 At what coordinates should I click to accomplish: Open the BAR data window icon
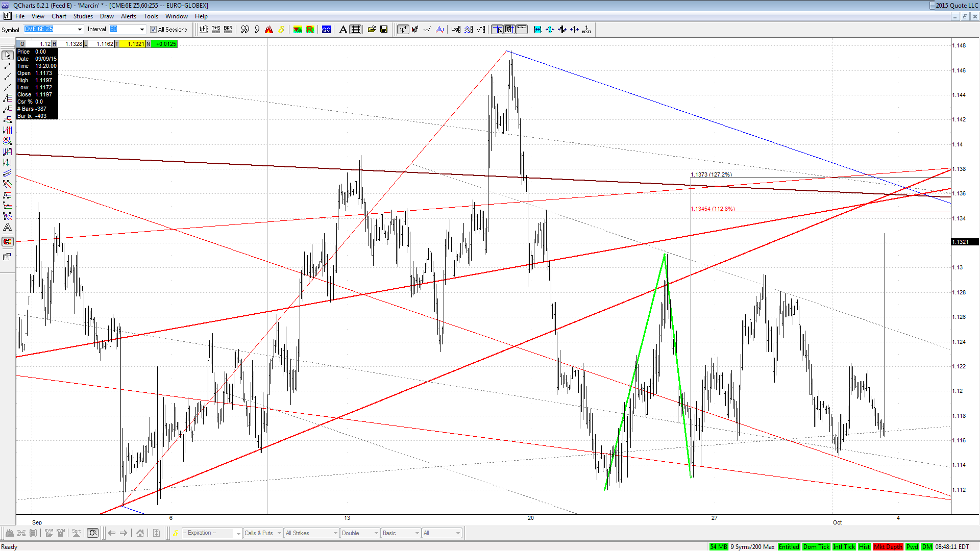click(228, 30)
